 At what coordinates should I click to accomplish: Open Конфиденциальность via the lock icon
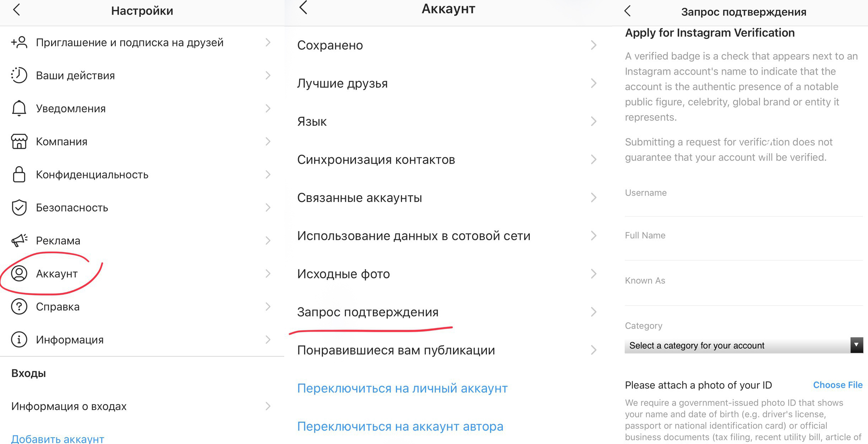pyautogui.click(x=18, y=174)
